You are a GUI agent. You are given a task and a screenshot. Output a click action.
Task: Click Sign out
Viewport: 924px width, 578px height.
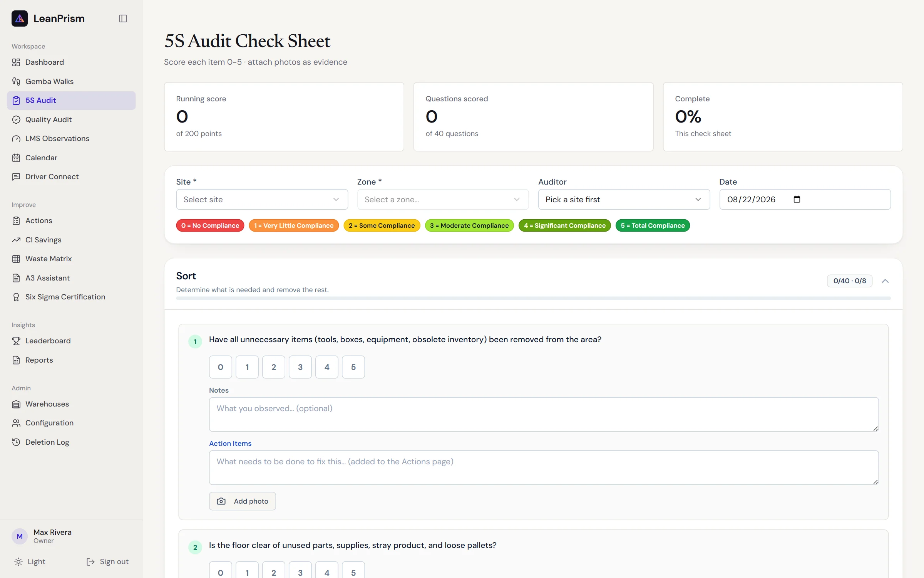[x=107, y=561]
